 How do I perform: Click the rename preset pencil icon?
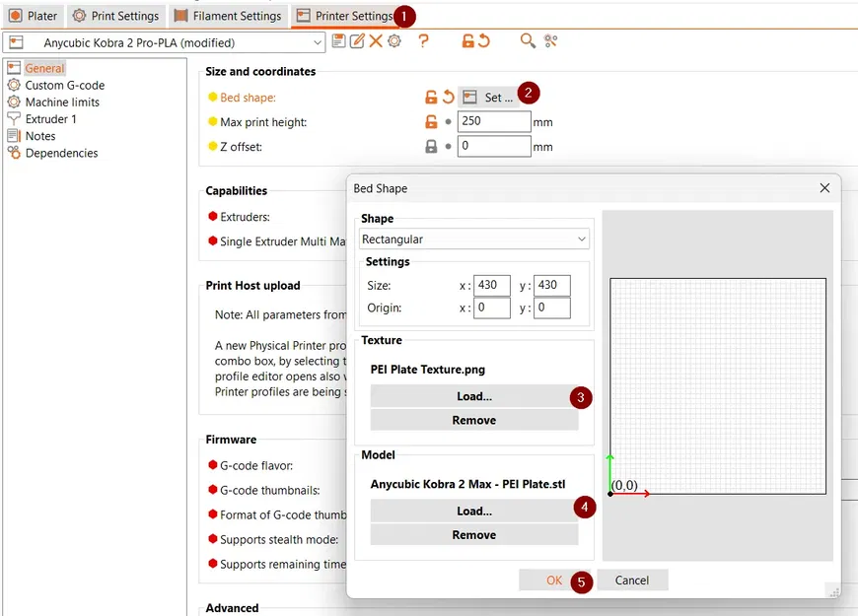pyautogui.click(x=357, y=40)
